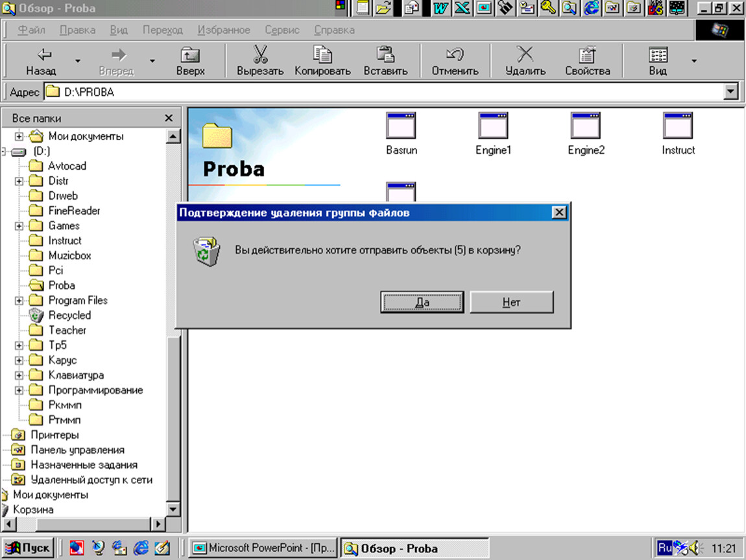The height and width of the screenshot is (560, 746).
Task: Switch to Microsoft PowerPoint in the taskbar
Action: 263,548
